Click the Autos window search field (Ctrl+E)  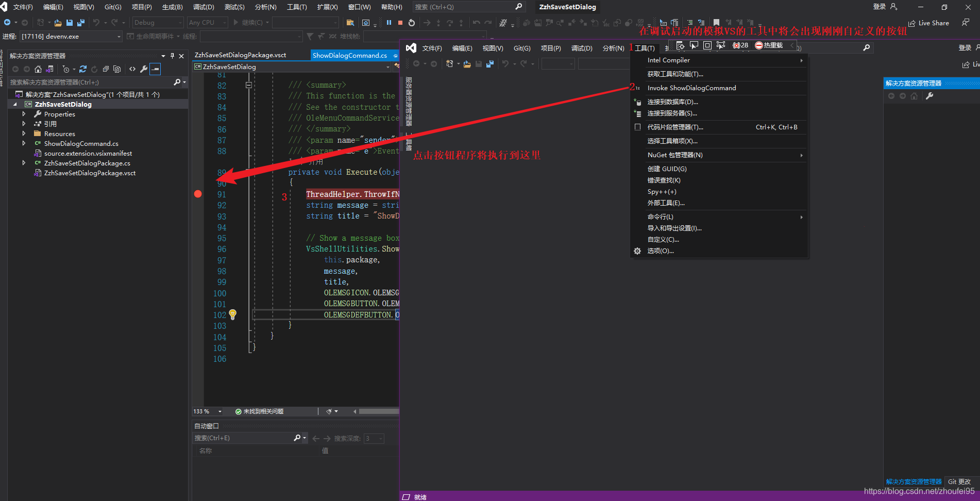pos(243,438)
